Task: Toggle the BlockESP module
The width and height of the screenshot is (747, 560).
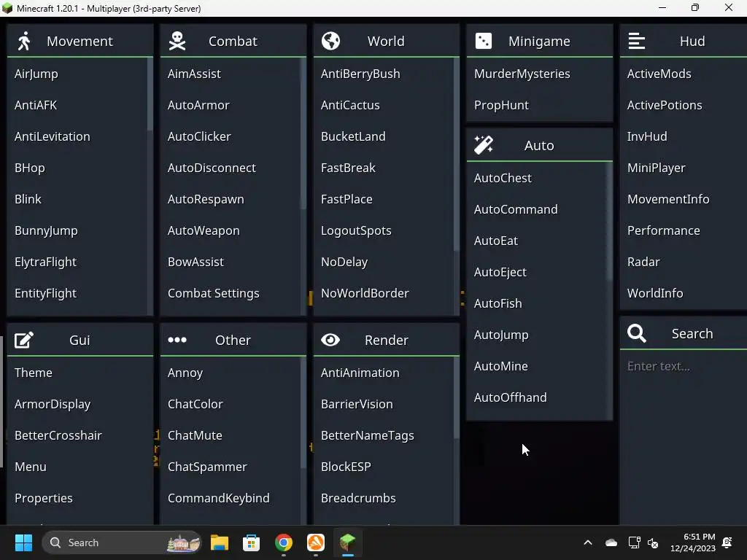Action: click(384, 467)
